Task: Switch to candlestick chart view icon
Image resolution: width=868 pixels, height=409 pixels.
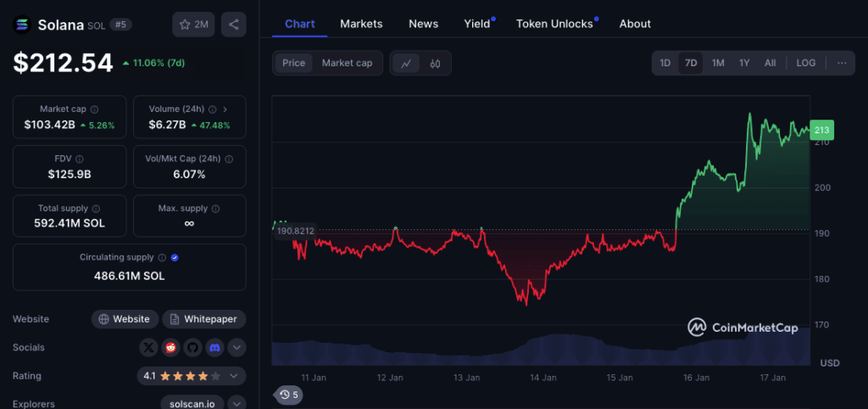Action: (x=435, y=63)
